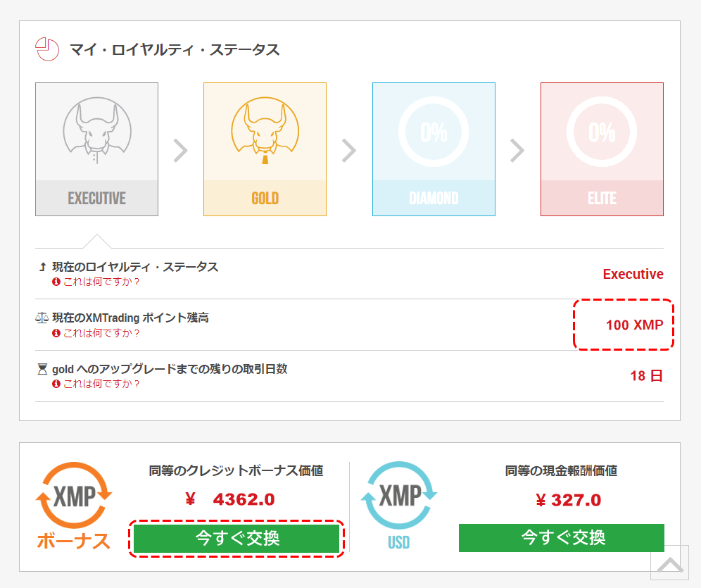This screenshot has width=701, height=588.
Task: Select the Gold loyalty status card
Action: (265, 149)
